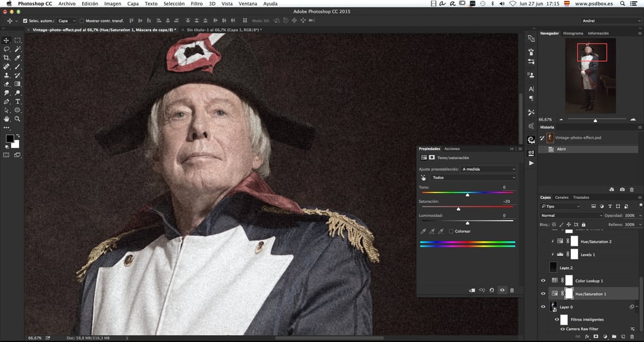Select the Eraser tool
Image resolution: width=644 pixels, height=342 pixels.
[6, 84]
